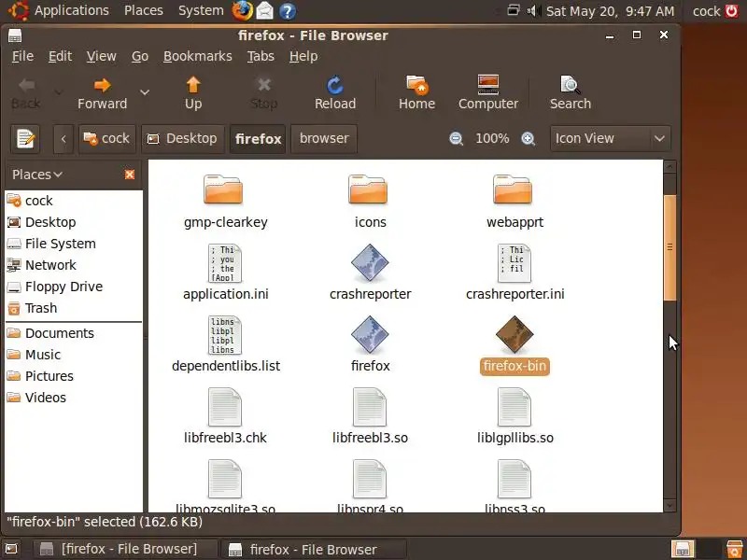Close the Places side pane
The image size is (747, 560).
[130, 175]
